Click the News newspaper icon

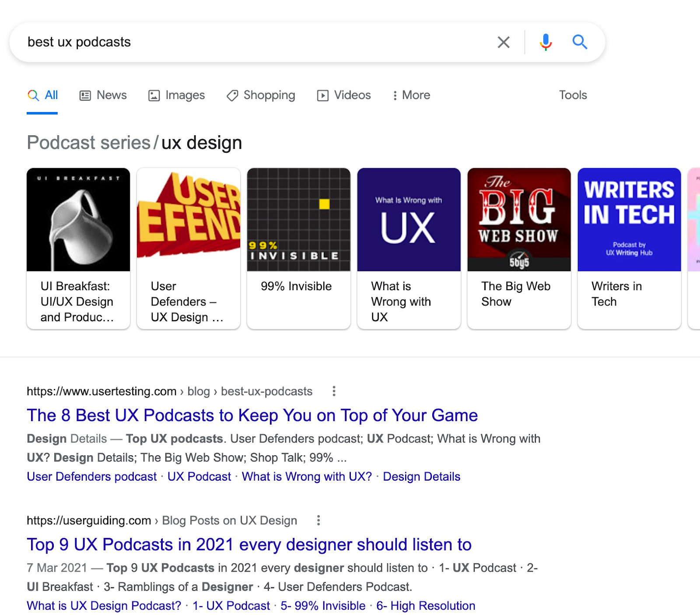[x=84, y=95]
